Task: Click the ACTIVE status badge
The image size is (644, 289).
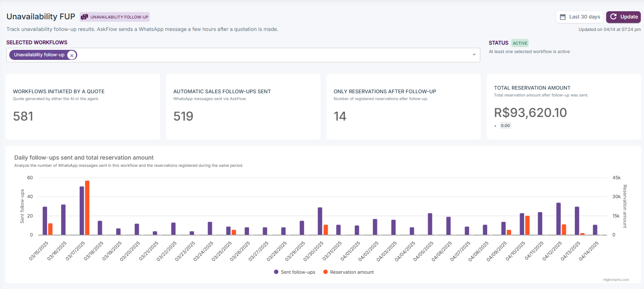Action: (520, 43)
